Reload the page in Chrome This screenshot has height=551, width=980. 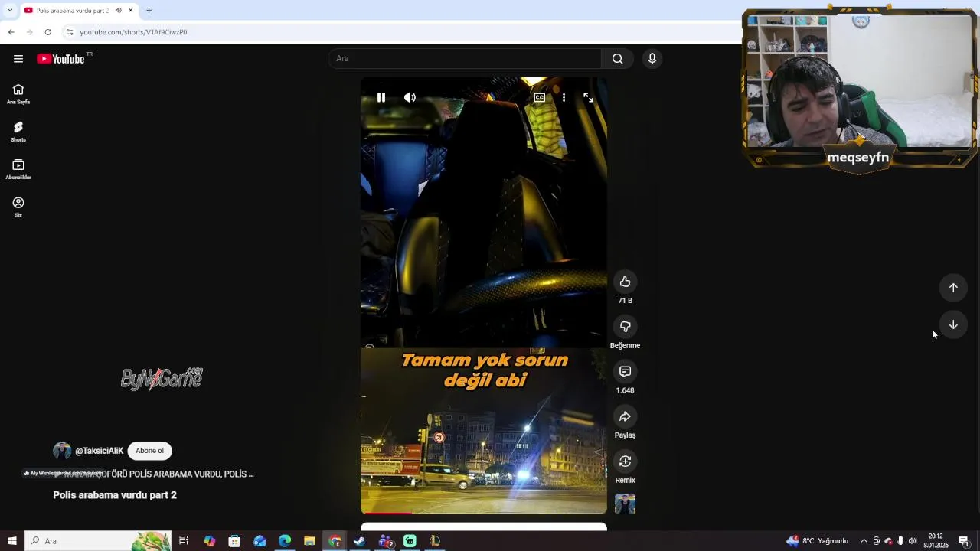(47, 32)
